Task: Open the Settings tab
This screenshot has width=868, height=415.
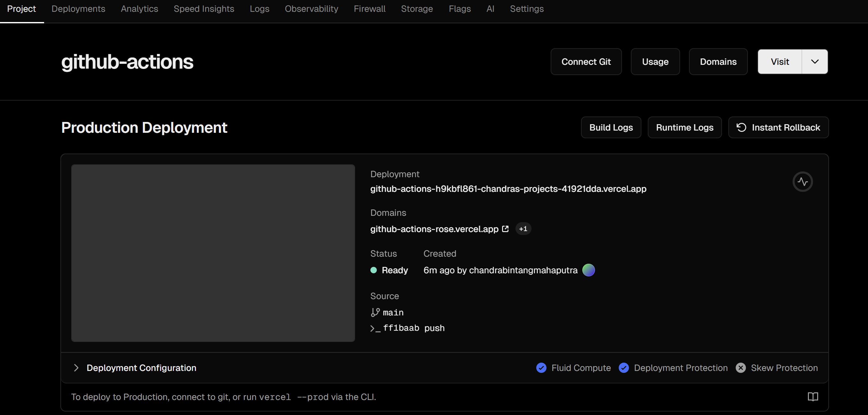Action: click(527, 9)
